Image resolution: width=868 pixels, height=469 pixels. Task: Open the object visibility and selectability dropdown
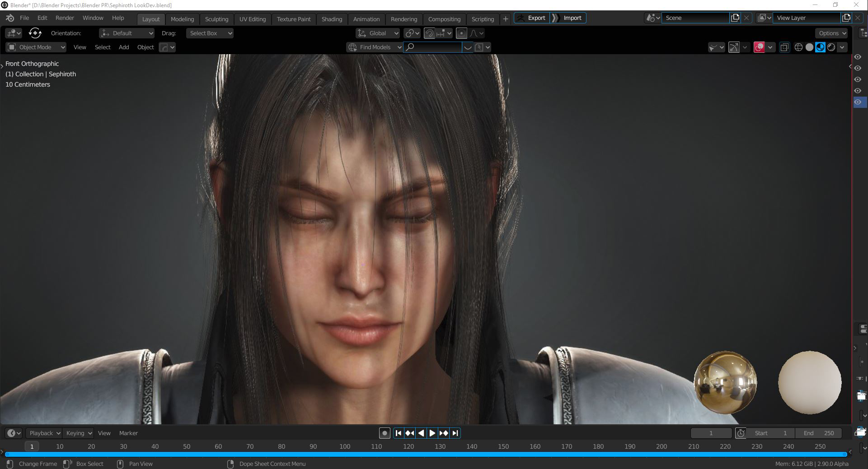pos(717,47)
